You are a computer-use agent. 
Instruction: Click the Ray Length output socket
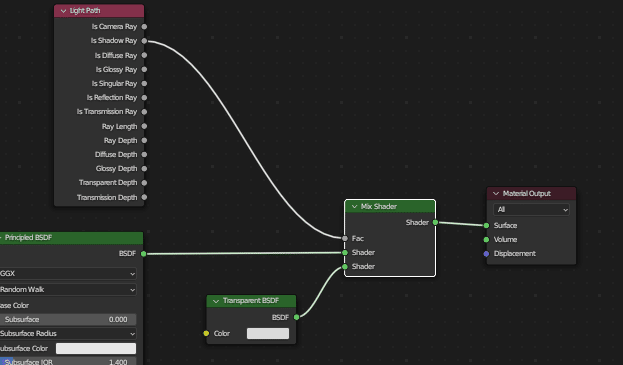[x=144, y=126]
